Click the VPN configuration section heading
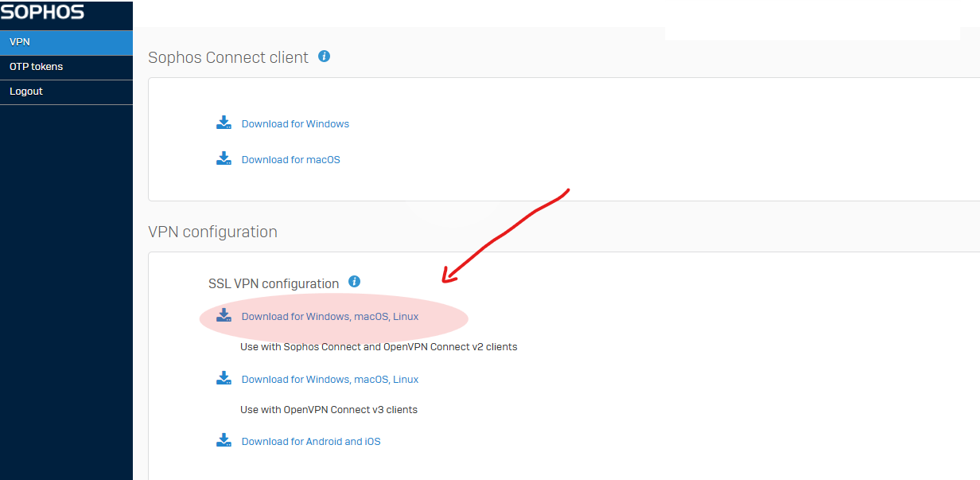This screenshot has width=980, height=480. 212,232
